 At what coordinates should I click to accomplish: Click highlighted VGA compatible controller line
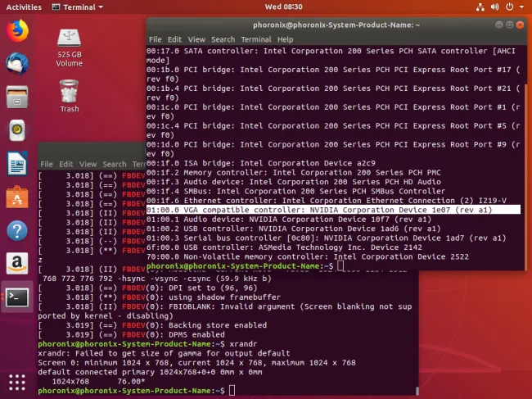tap(333, 210)
